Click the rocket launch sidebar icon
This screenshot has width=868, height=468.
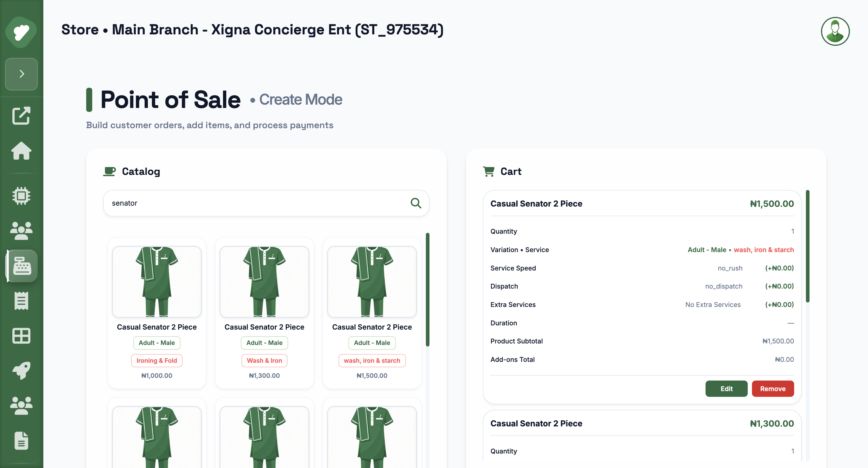click(21, 371)
